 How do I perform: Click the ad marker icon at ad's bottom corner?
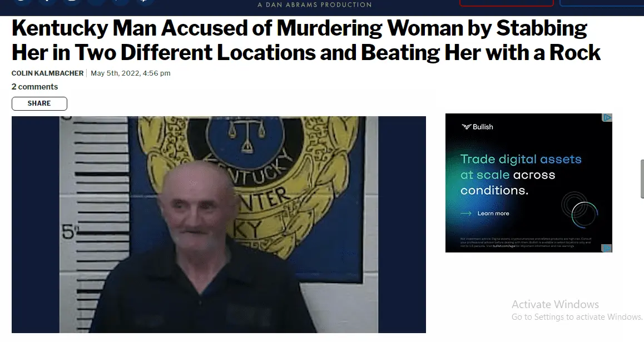click(607, 248)
